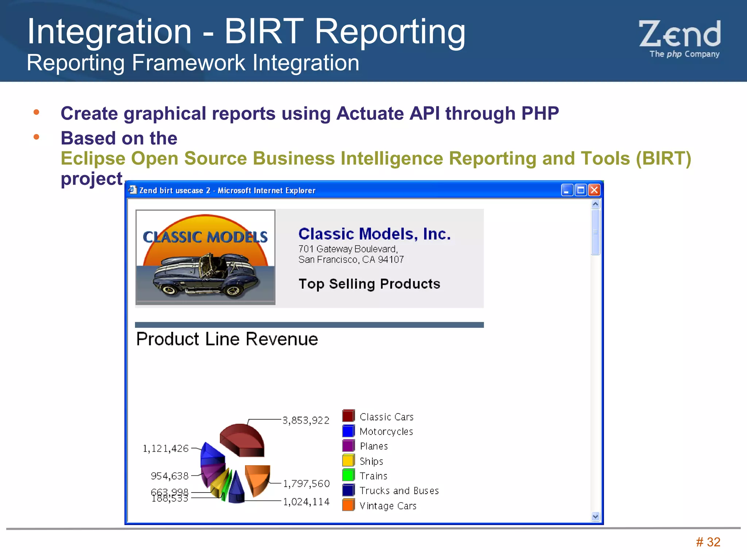
Task: Click the Classic Models car logo image
Action: click(205, 257)
